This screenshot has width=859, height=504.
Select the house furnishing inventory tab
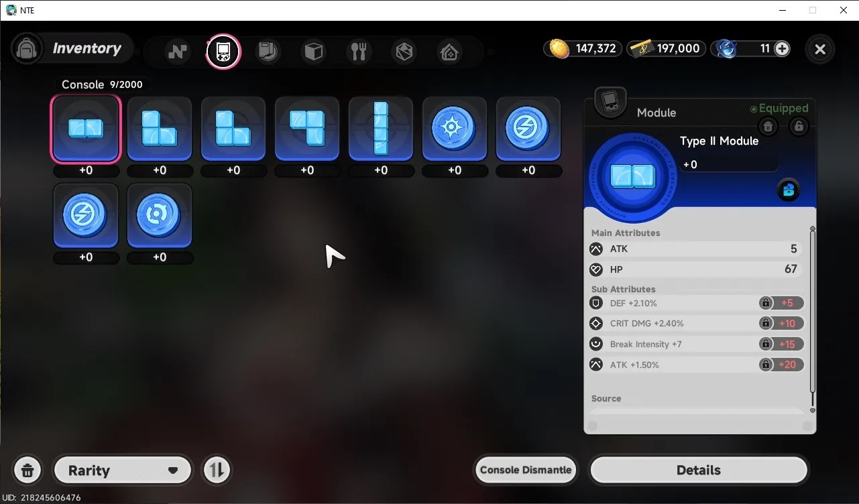(x=449, y=52)
